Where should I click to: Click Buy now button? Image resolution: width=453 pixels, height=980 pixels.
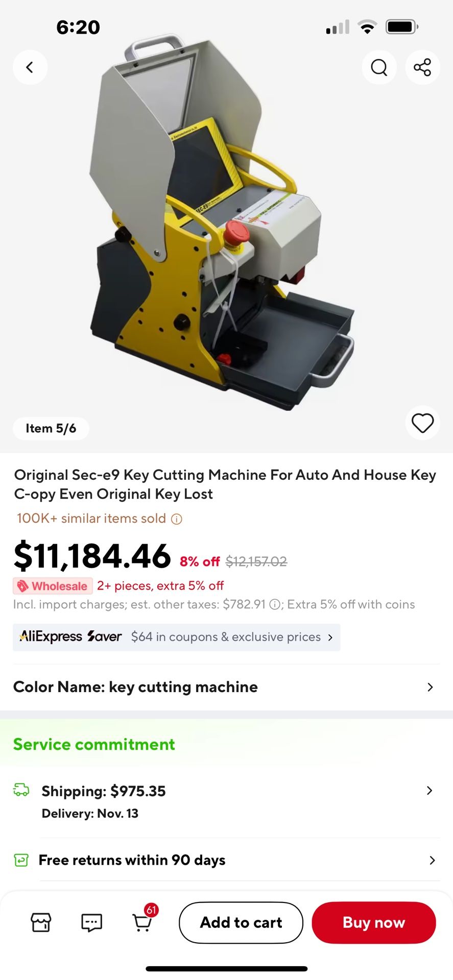click(374, 922)
